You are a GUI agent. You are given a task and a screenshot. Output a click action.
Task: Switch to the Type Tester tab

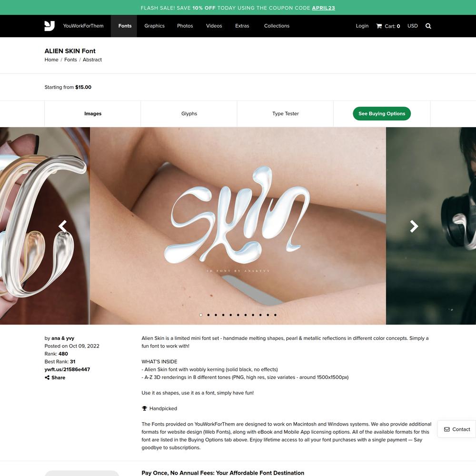point(285,114)
